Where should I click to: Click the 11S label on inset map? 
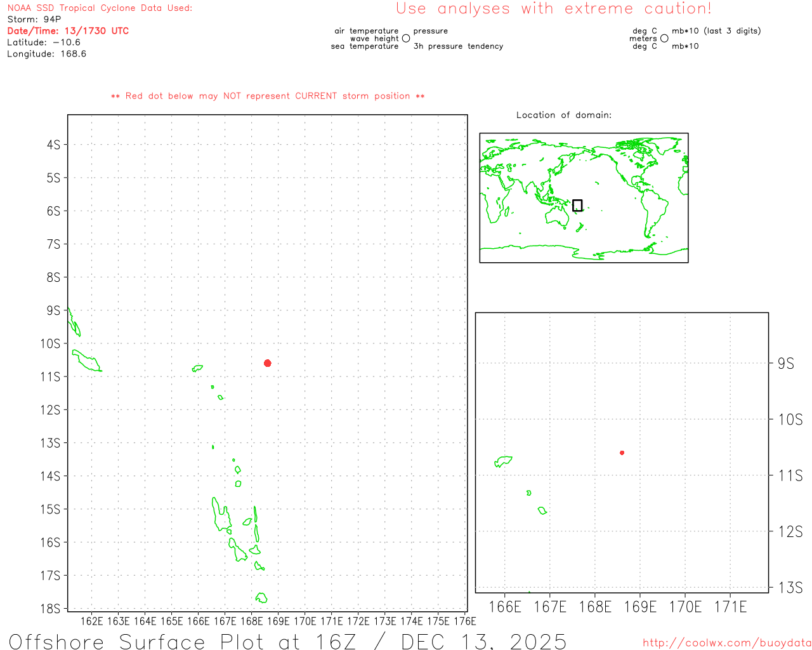coord(790,475)
